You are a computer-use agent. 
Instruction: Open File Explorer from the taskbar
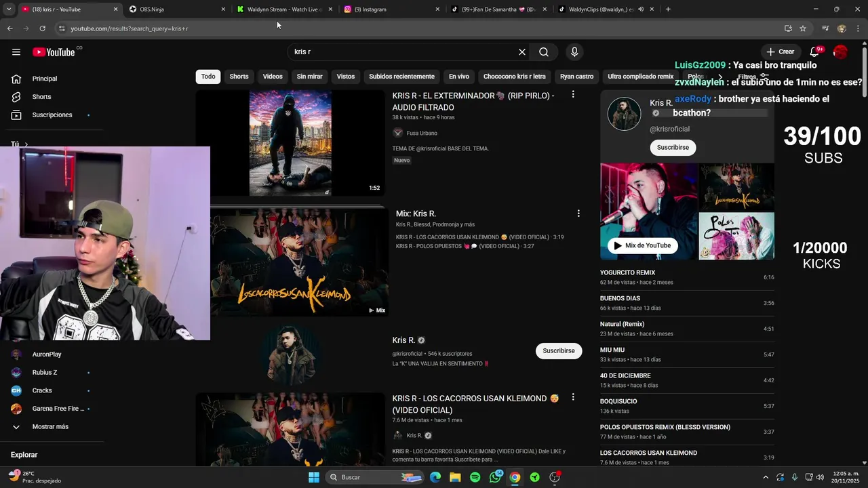(x=455, y=477)
